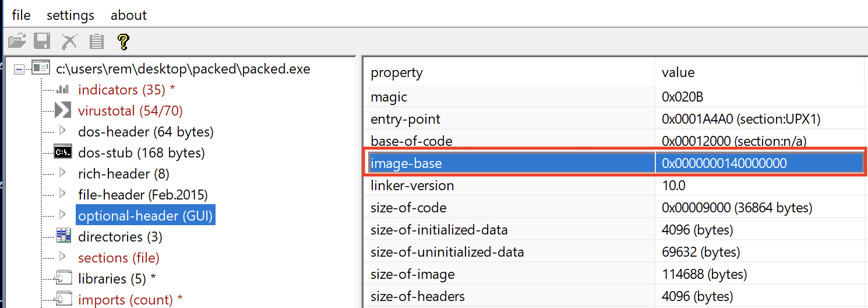Open the file menu
Screen dimensions: 868x308
(21, 15)
